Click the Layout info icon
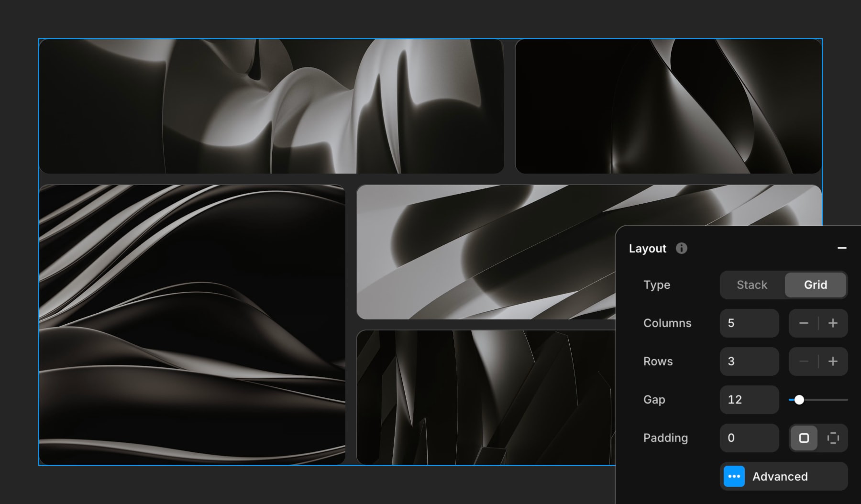This screenshot has width=861, height=504. click(x=681, y=248)
